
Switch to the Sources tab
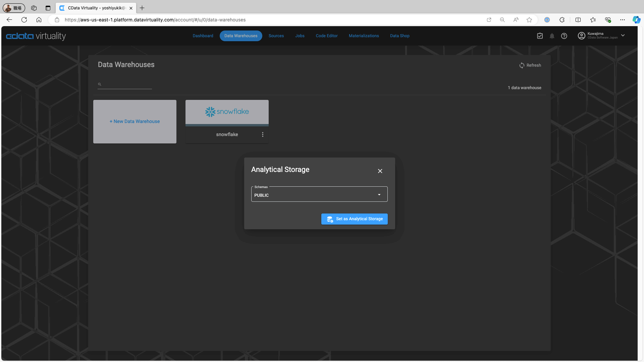[276, 36]
